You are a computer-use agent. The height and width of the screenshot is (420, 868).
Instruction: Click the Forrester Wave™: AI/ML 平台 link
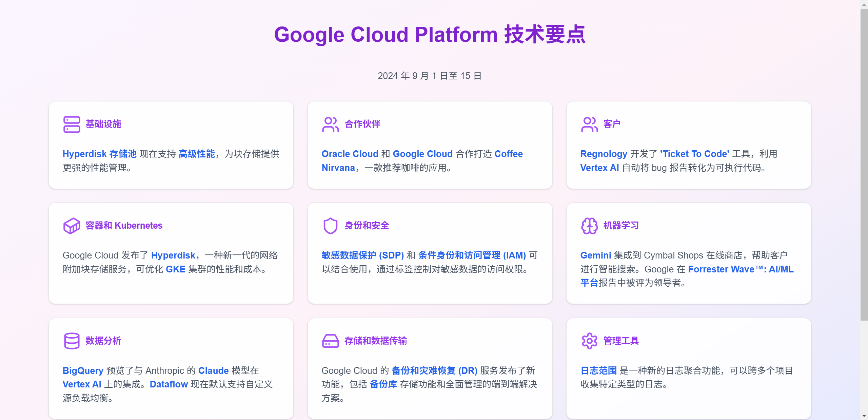(741, 269)
